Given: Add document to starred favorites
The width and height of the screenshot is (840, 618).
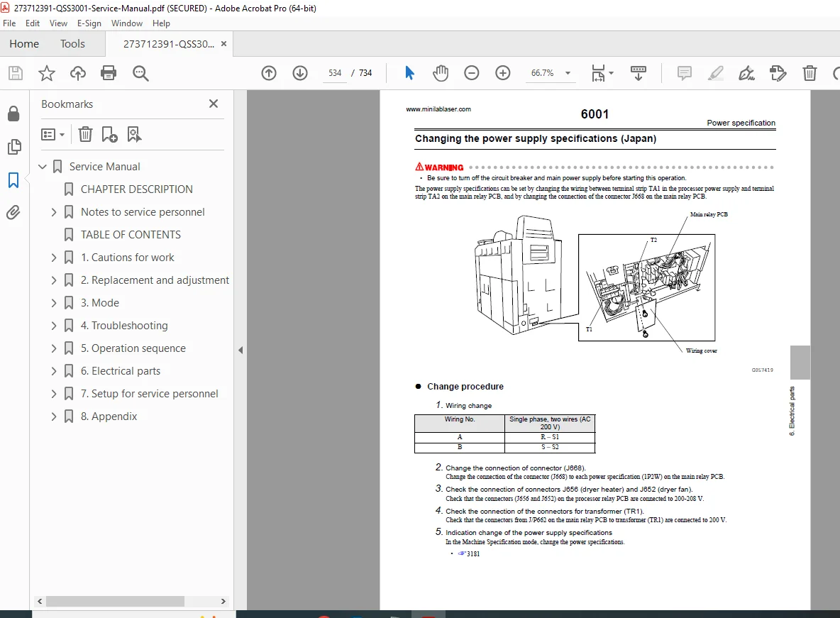Looking at the screenshot, I should [47, 73].
